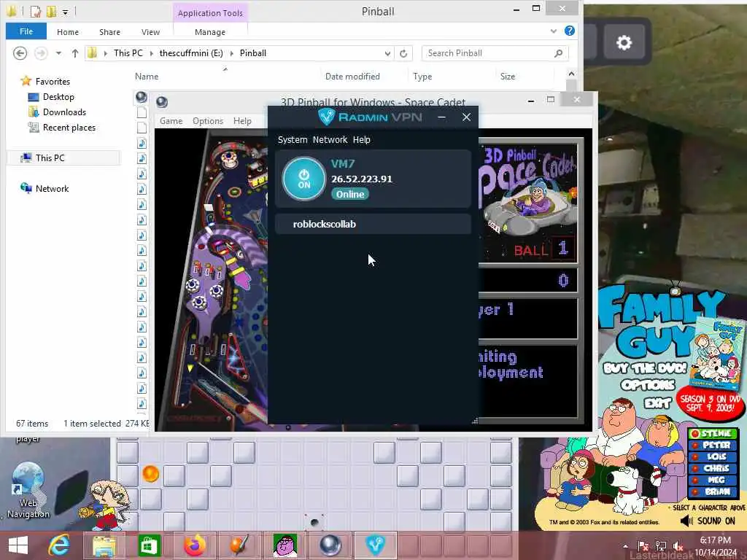This screenshot has height=560, width=747.
Task: Click the search magnifier icon
Action: (x=558, y=53)
